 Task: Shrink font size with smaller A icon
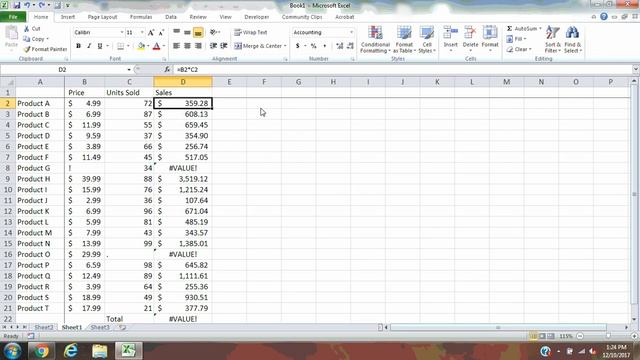[161, 32]
